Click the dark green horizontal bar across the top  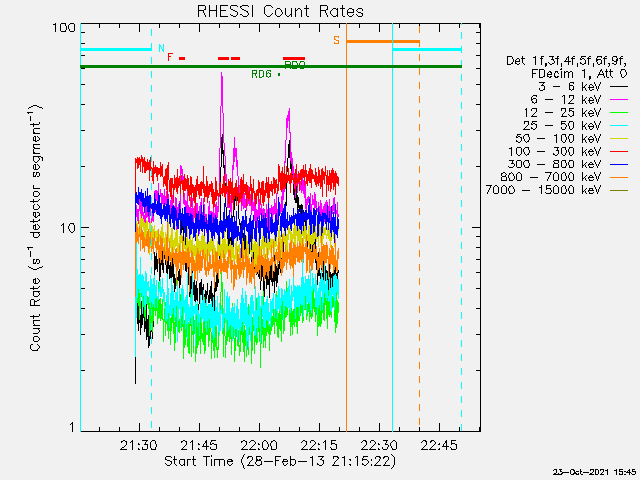pyautogui.click(x=271, y=67)
